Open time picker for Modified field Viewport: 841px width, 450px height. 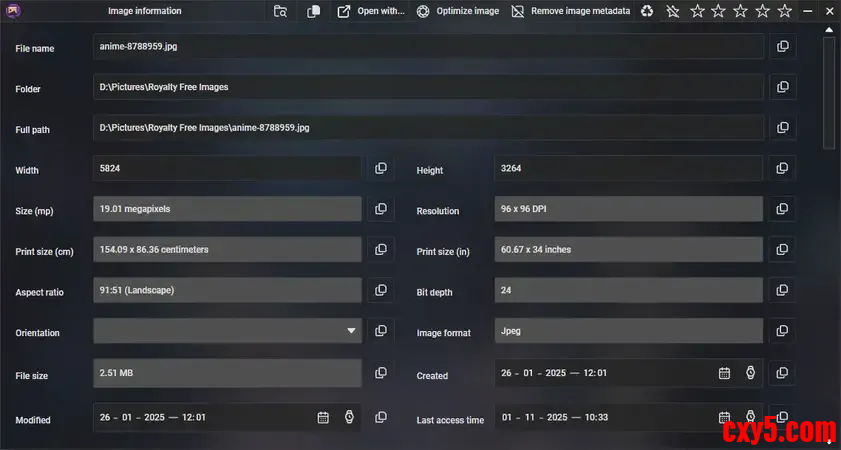point(349,417)
